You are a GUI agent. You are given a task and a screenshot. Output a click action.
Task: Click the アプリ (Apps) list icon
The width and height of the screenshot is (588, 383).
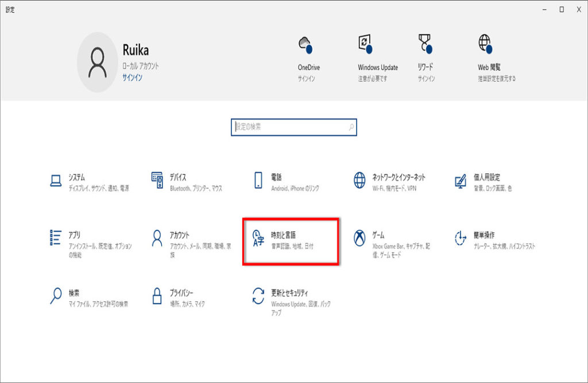pos(56,238)
